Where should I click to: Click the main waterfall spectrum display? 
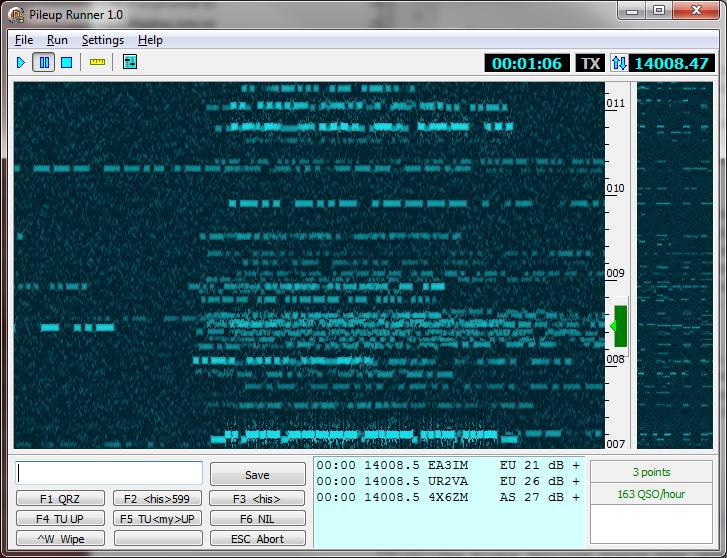coord(309,265)
